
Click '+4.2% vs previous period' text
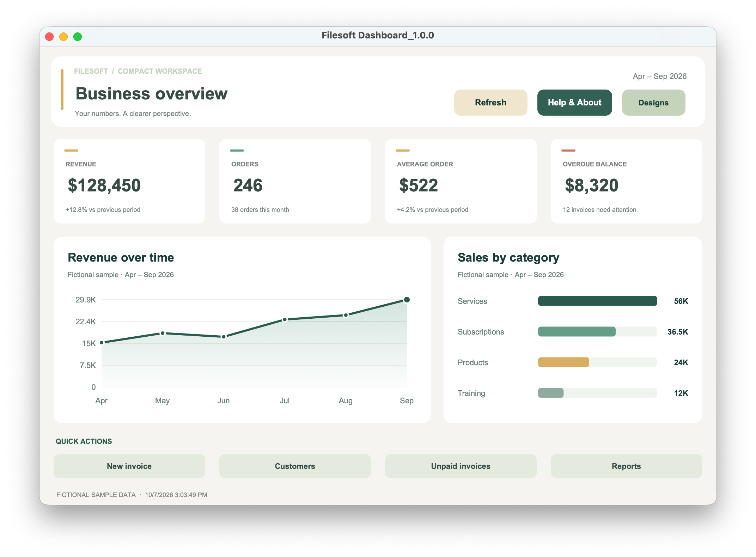(x=433, y=210)
